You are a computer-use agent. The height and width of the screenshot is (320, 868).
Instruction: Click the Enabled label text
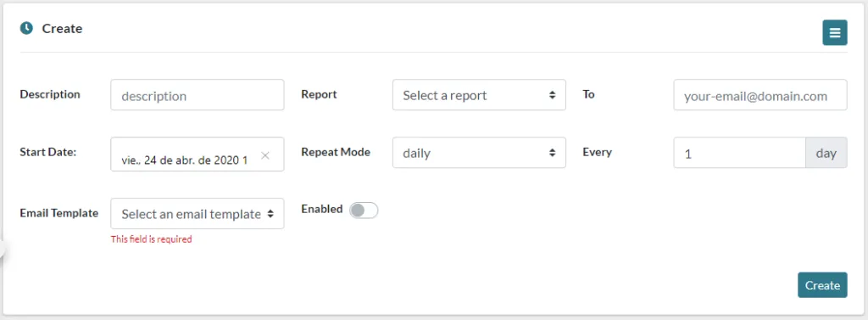click(322, 209)
